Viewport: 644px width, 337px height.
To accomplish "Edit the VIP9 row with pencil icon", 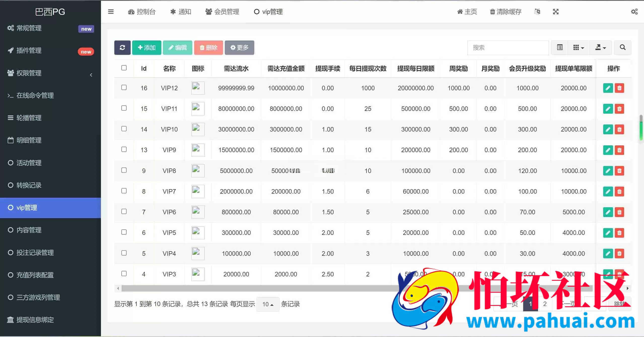I will click(x=608, y=150).
